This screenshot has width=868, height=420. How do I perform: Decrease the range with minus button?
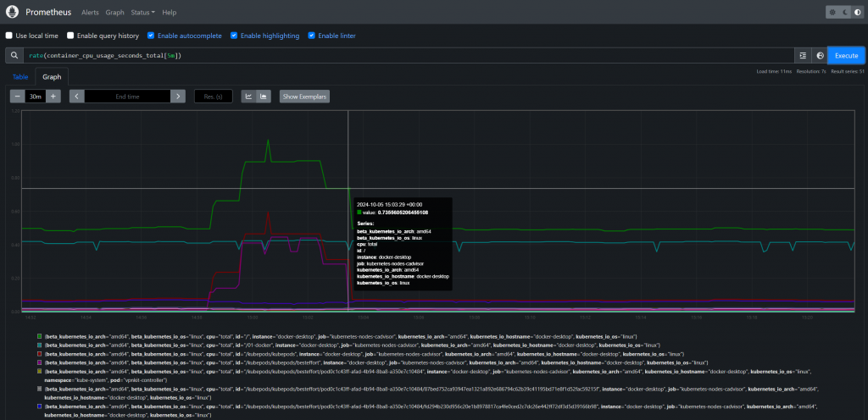pyautogui.click(x=18, y=97)
